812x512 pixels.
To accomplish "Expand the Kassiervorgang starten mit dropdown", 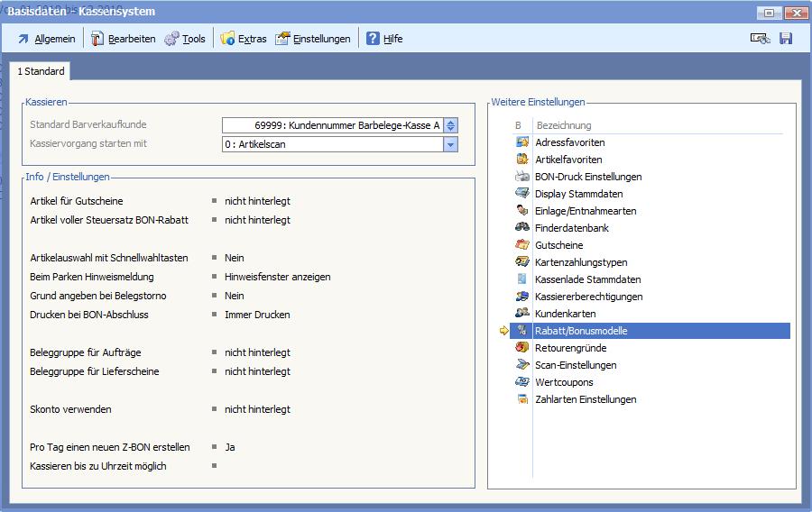I will pyautogui.click(x=451, y=144).
